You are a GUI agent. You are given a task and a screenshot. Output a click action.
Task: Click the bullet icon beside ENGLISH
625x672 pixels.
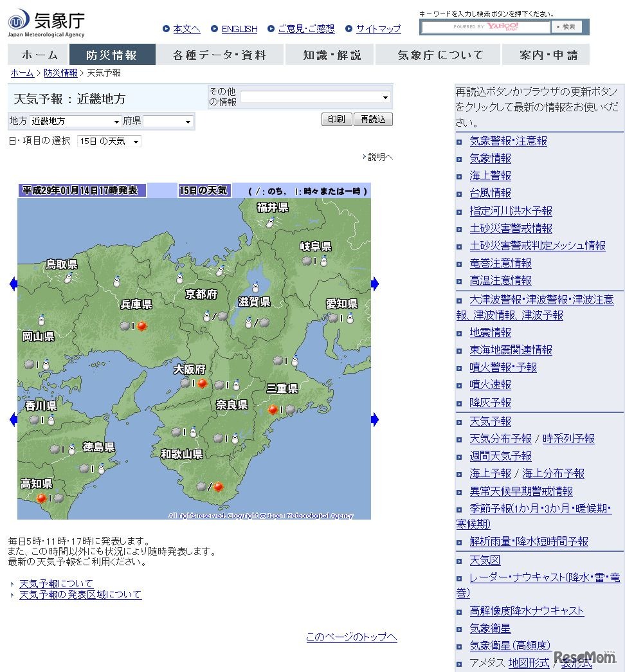tap(214, 29)
